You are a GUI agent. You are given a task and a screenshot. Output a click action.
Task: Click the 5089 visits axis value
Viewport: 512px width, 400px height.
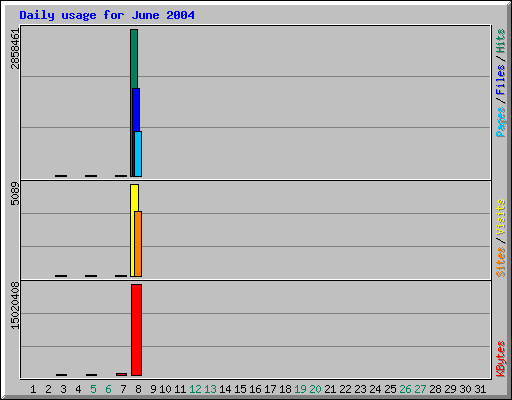(x=15, y=193)
